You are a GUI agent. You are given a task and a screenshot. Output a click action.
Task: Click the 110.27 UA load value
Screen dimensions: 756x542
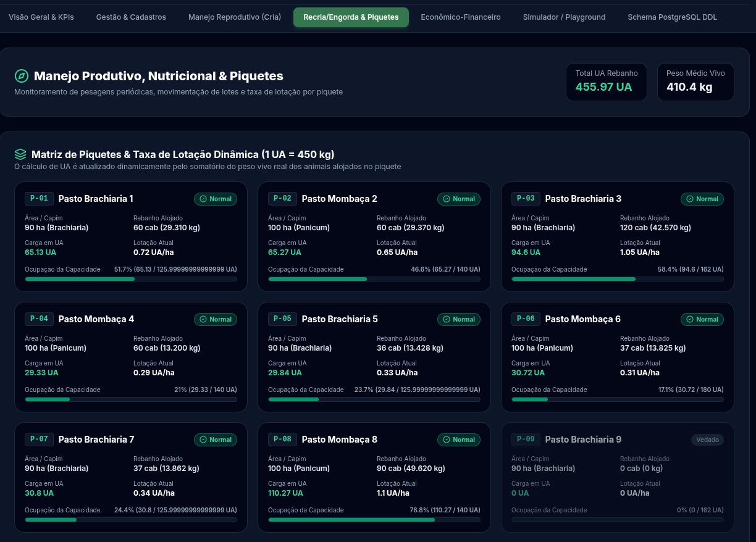point(285,493)
